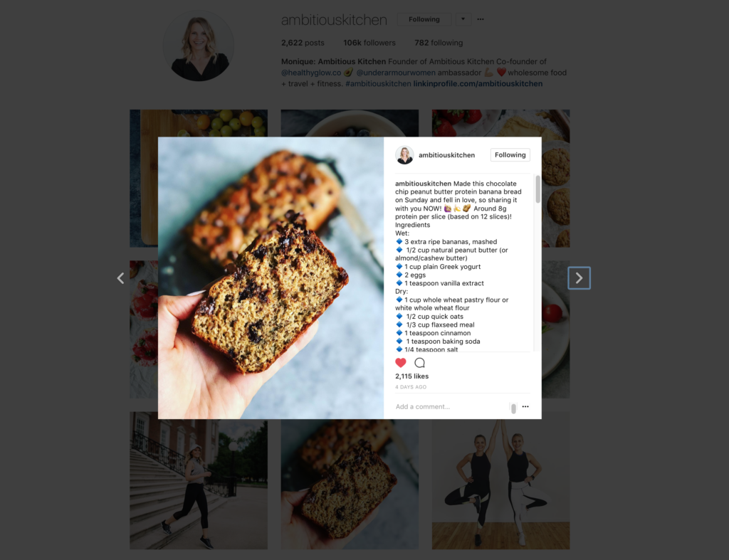Click the comment bubble icon

point(419,362)
